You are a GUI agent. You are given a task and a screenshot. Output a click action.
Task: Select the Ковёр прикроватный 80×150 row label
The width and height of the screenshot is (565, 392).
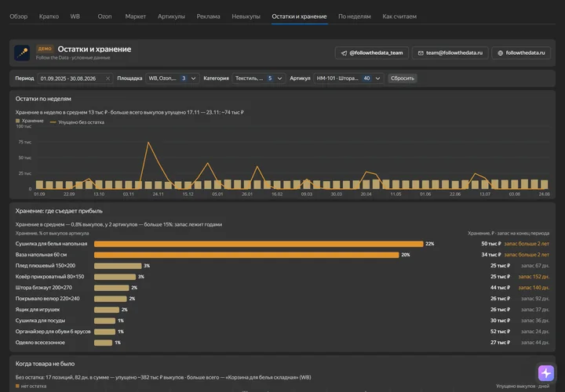pos(49,277)
